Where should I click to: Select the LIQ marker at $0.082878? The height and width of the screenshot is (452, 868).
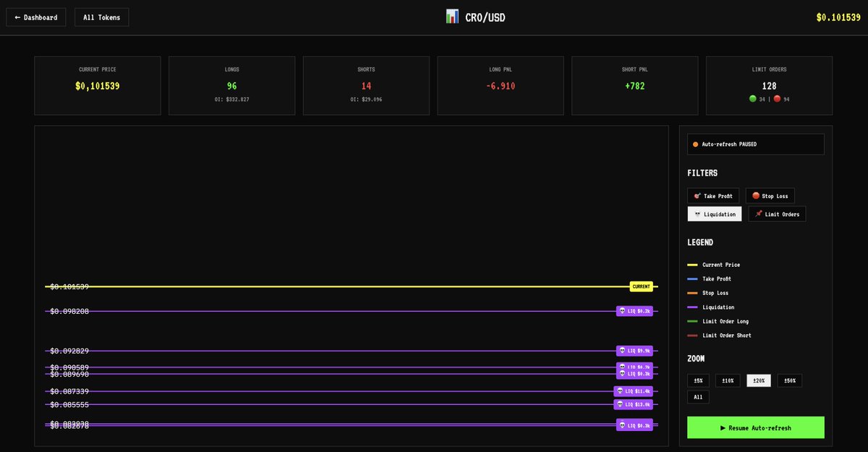[634, 425]
